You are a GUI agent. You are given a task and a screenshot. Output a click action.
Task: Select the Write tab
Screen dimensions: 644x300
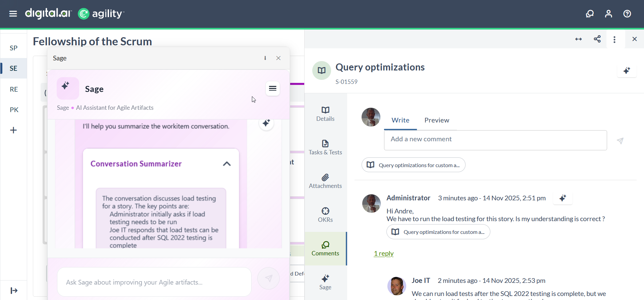coord(400,120)
